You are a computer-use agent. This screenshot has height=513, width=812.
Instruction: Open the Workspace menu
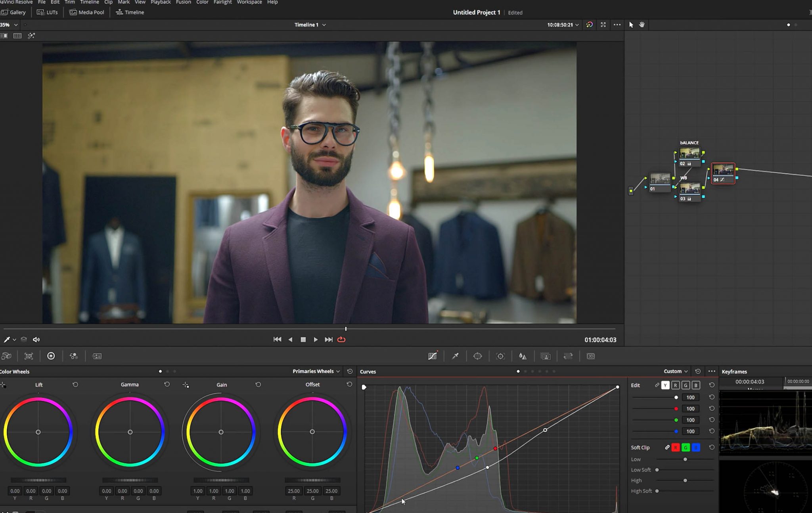(x=249, y=2)
